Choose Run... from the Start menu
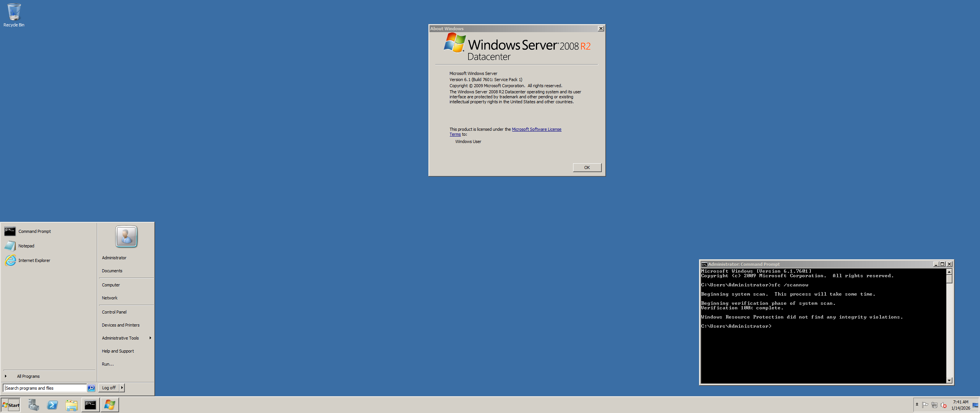This screenshot has width=980, height=413. (108, 364)
